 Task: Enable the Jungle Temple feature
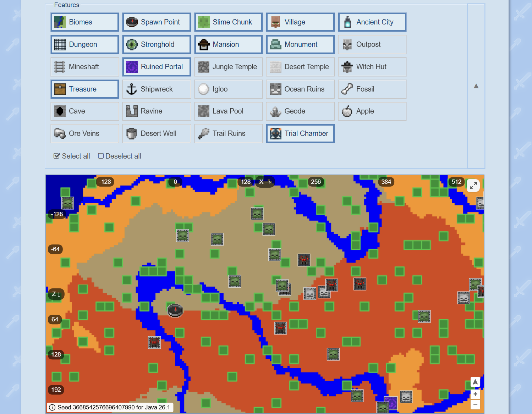pyautogui.click(x=228, y=67)
